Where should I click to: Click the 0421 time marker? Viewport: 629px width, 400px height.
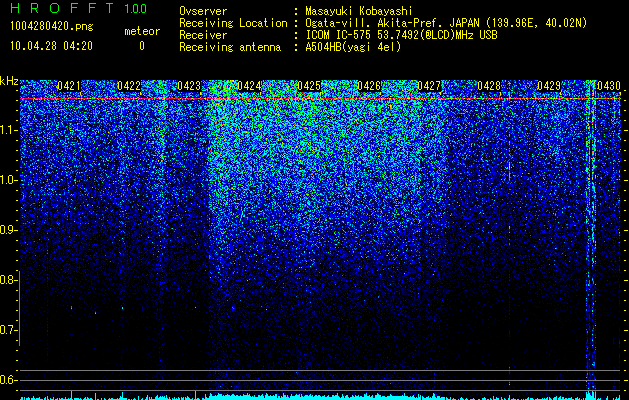pyautogui.click(x=69, y=86)
